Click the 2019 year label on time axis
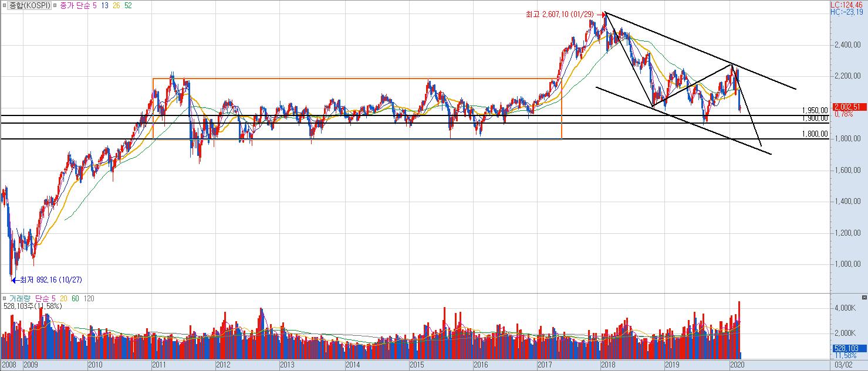Viewport: 868px width, 371px height. click(x=673, y=365)
